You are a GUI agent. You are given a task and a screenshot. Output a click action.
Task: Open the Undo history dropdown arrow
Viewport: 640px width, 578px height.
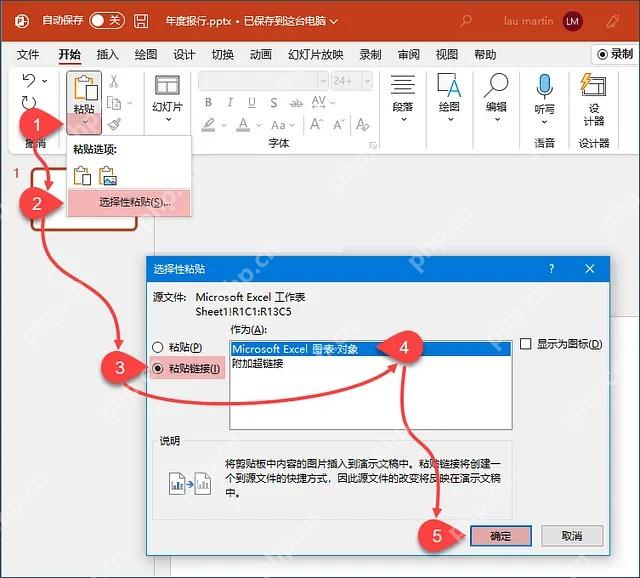pos(44,81)
